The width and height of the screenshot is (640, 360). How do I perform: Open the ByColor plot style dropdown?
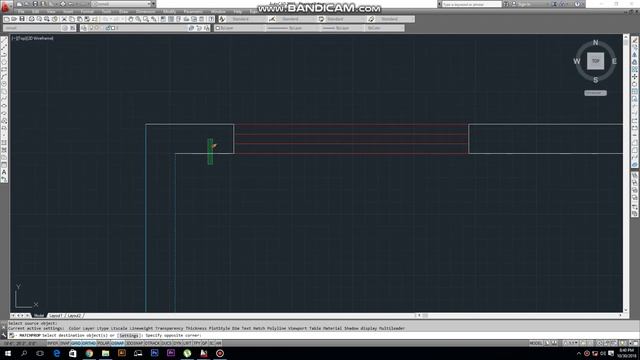click(x=384, y=28)
